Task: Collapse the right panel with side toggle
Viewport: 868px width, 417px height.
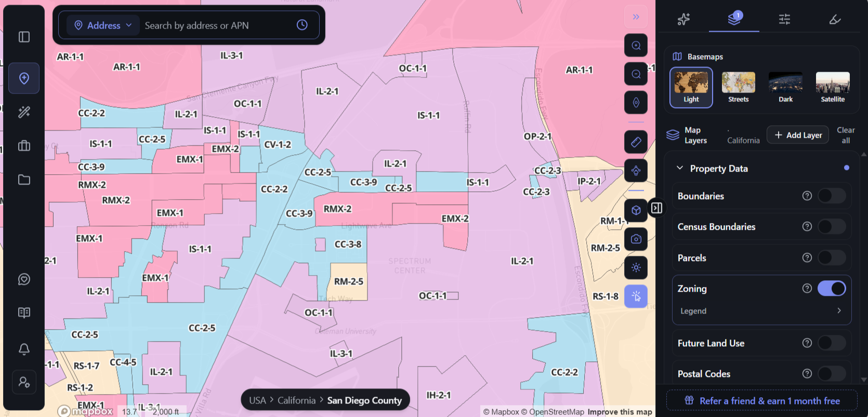Action: click(657, 208)
